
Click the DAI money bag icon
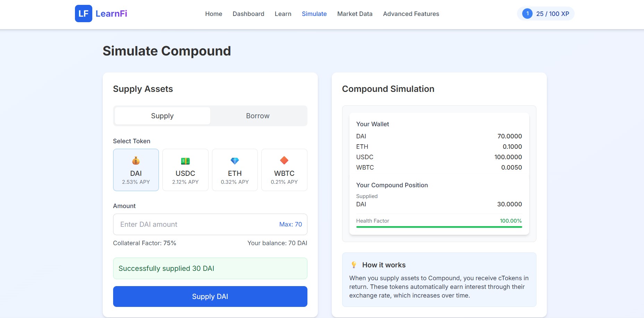(136, 161)
